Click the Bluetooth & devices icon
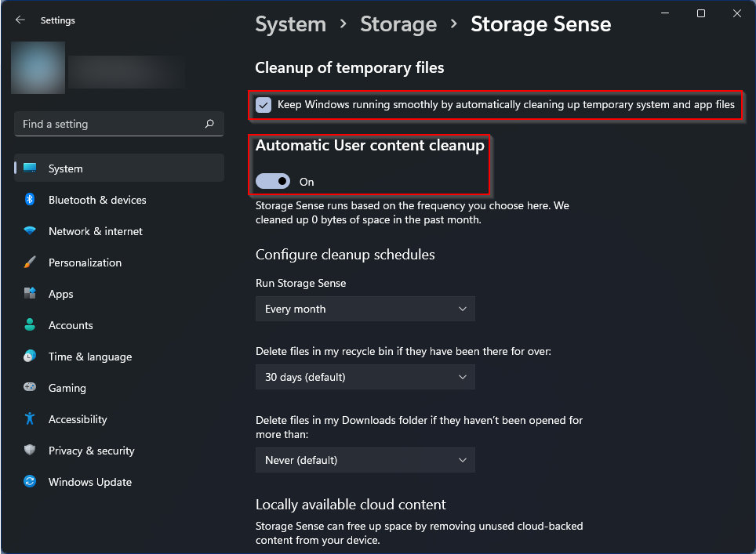 [x=30, y=200]
